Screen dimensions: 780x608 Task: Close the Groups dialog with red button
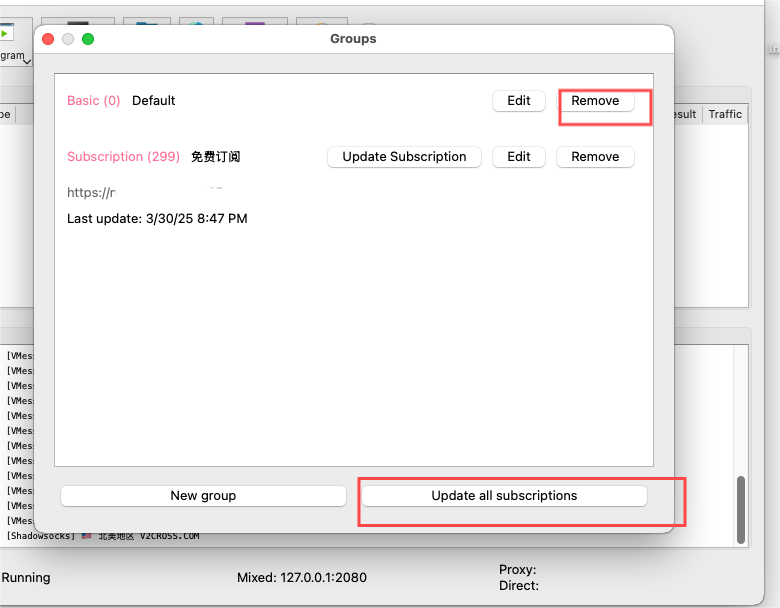tap(48, 39)
